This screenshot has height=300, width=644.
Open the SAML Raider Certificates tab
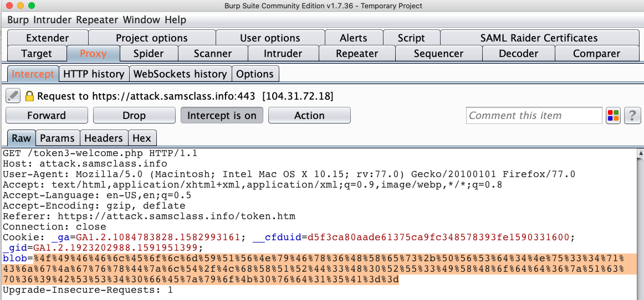(539, 38)
